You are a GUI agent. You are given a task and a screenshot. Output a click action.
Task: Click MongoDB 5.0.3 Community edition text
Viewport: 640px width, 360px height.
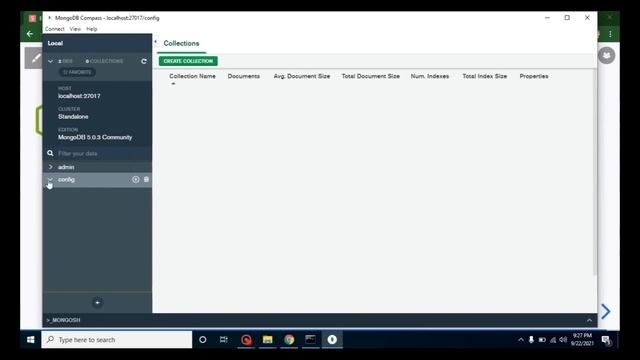(x=95, y=137)
